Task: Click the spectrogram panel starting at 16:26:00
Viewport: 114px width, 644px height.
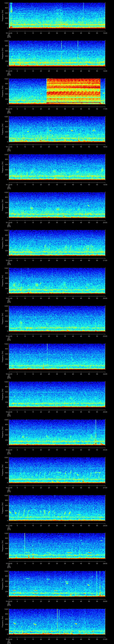Action: (57, 470)
